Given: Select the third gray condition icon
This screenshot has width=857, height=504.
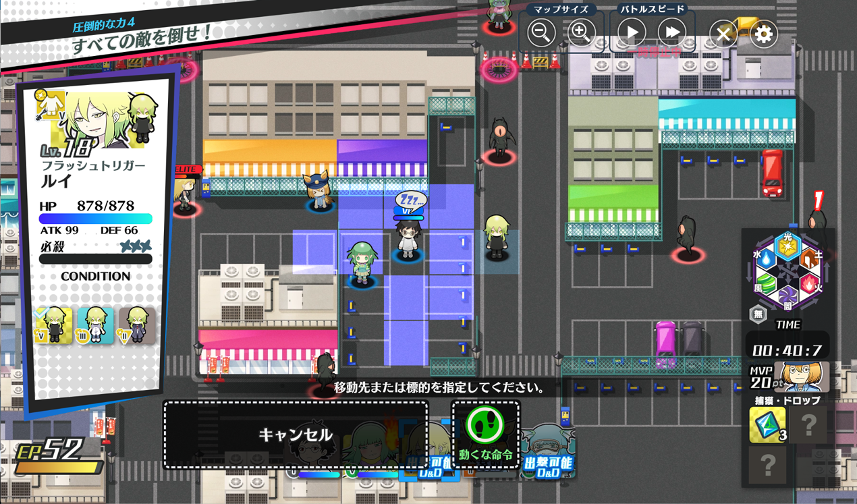Looking at the screenshot, I should coord(137,325).
